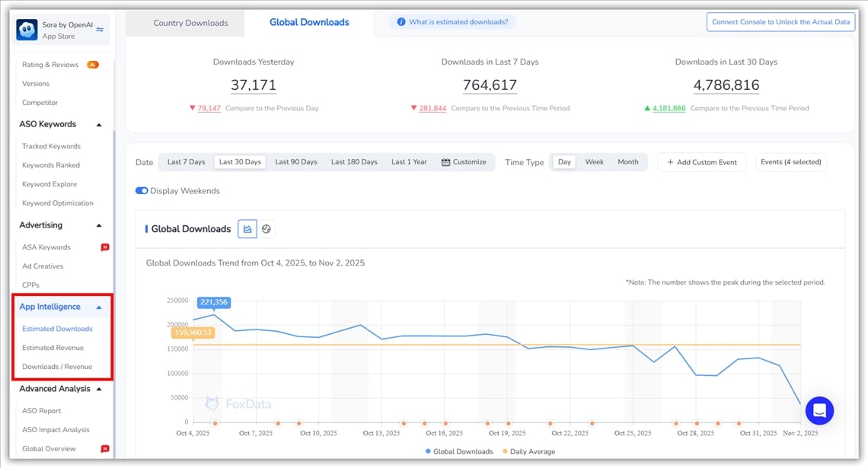Viewport: 868px width, 468px height.
Task: Click the Sora by OpenAI app icon
Action: pyautogui.click(x=26, y=29)
